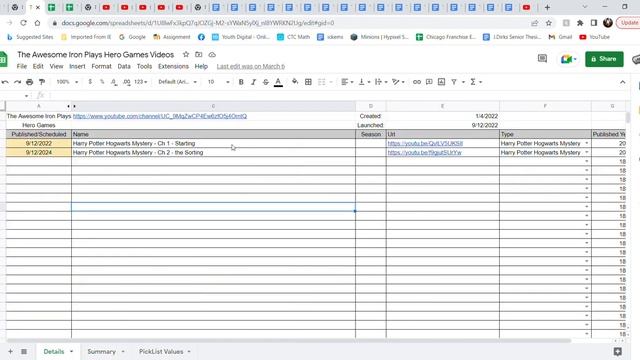Click the merge cells icon

click(x=322, y=82)
